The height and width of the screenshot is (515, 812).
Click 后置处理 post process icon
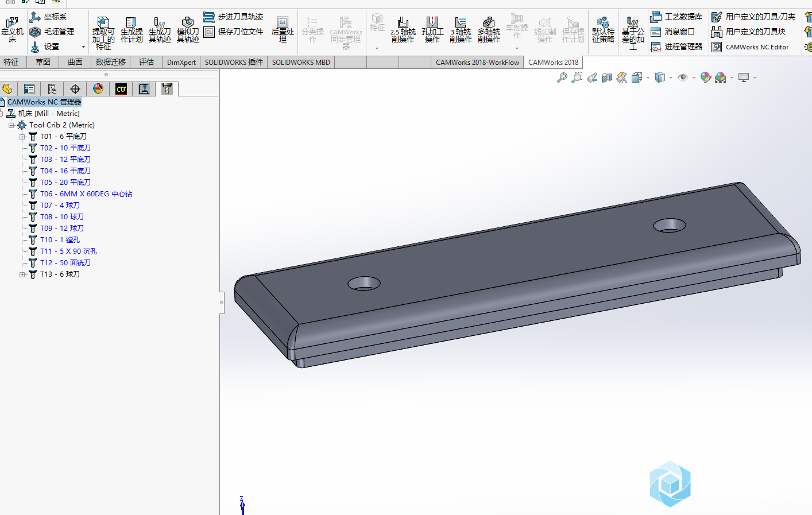(283, 30)
